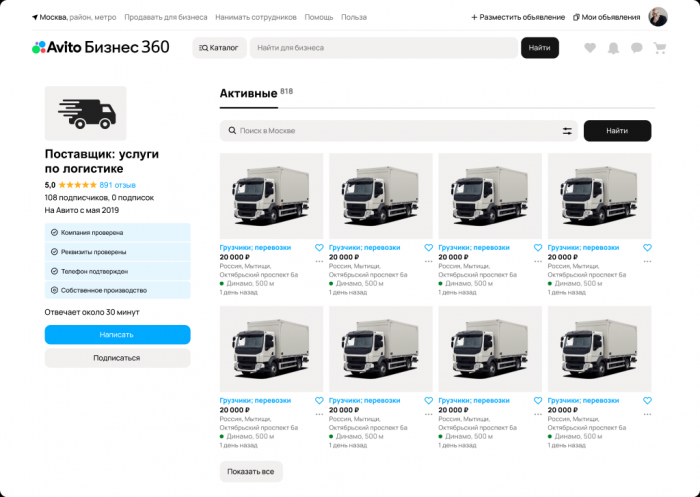Open the shopping cart icon
The image size is (700, 497).
tap(659, 48)
